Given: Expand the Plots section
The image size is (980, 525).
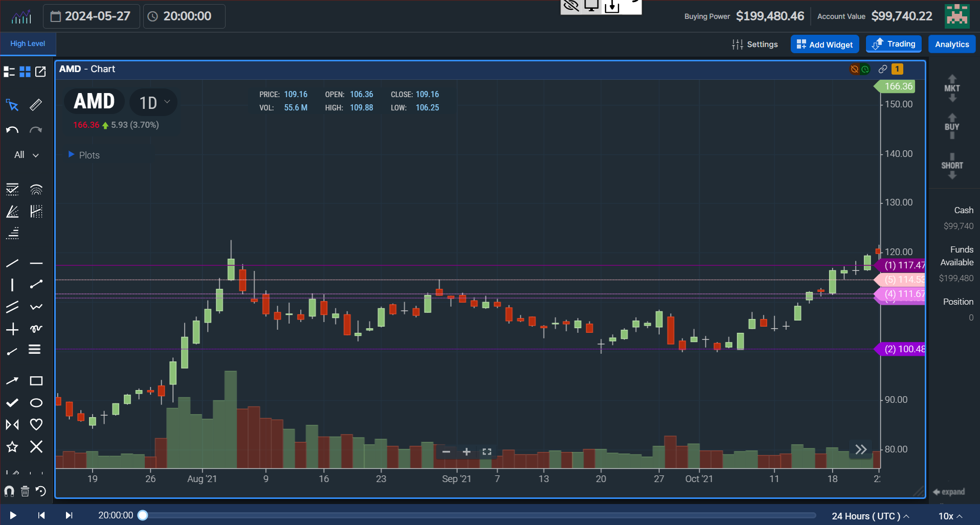Looking at the screenshot, I should [x=71, y=155].
